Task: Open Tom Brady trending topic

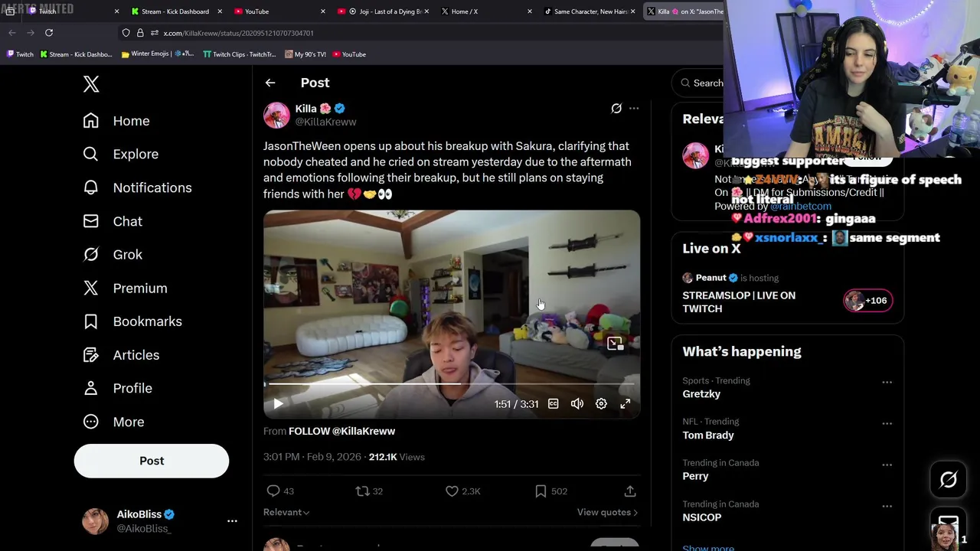Action: [x=708, y=435]
